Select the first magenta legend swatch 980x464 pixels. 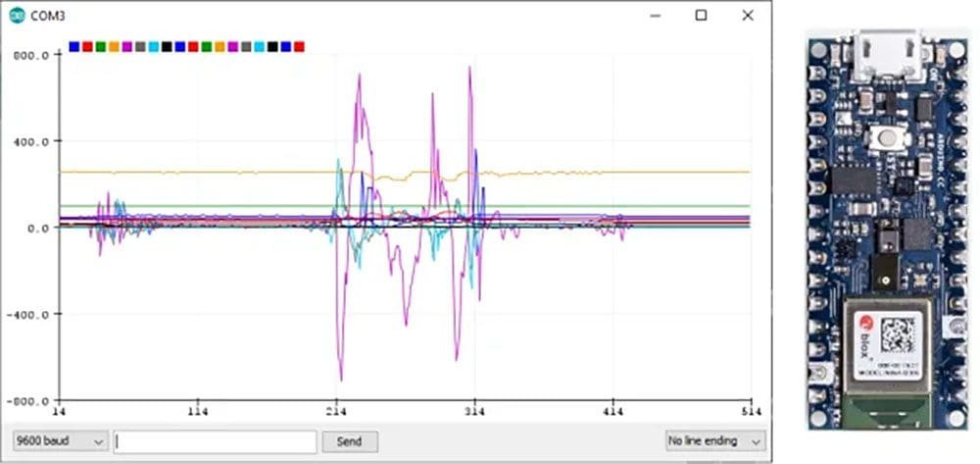127,46
